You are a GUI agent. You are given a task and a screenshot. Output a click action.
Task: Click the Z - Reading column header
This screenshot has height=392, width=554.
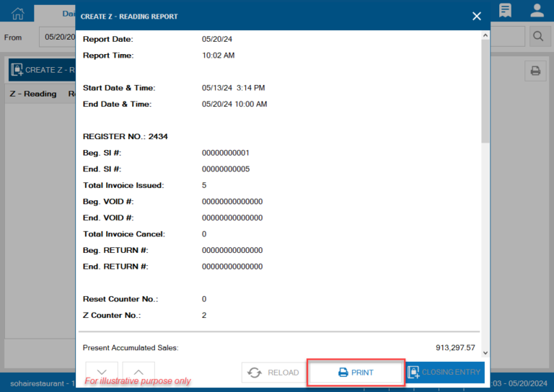coord(32,94)
